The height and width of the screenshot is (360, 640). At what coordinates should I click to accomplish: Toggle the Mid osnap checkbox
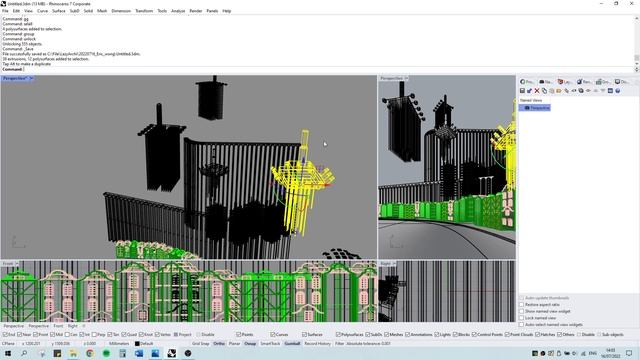point(53,335)
